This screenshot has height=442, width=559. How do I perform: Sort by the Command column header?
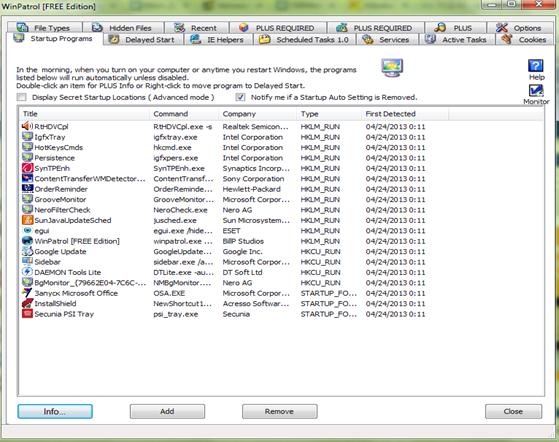point(184,114)
